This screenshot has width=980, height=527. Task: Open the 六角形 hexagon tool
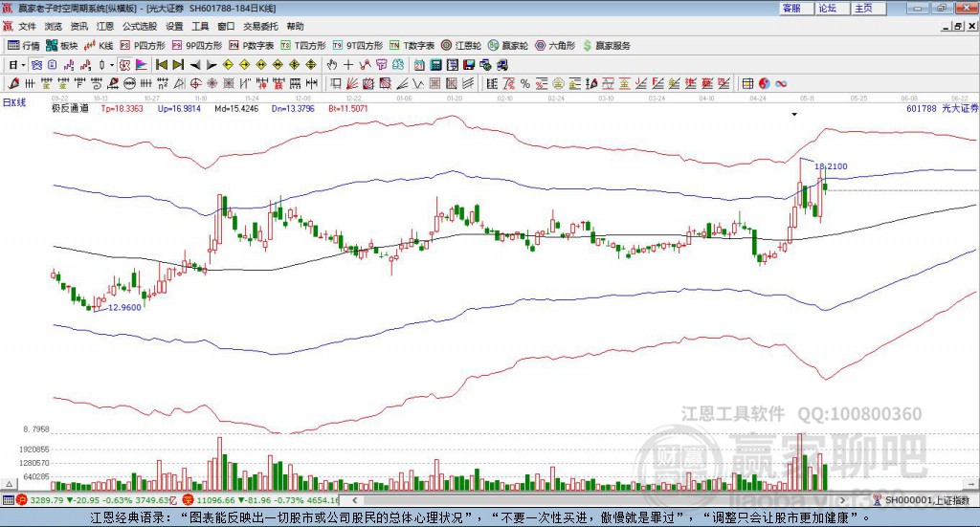(x=555, y=46)
